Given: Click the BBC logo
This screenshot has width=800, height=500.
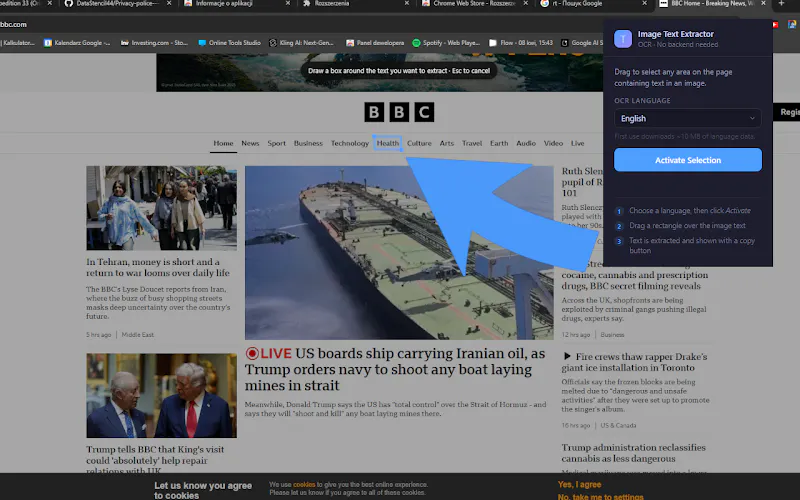Looking at the screenshot, I should pyautogui.click(x=399, y=112).
